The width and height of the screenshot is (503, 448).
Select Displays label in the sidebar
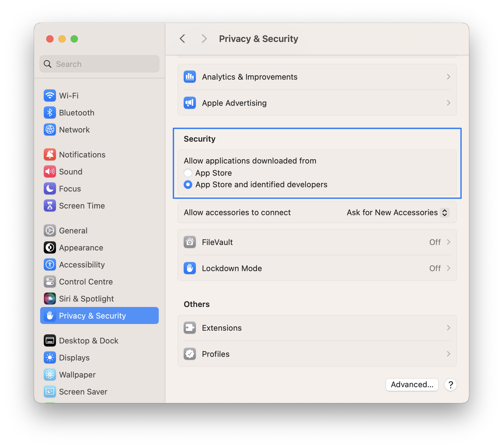tap(74, 358)
